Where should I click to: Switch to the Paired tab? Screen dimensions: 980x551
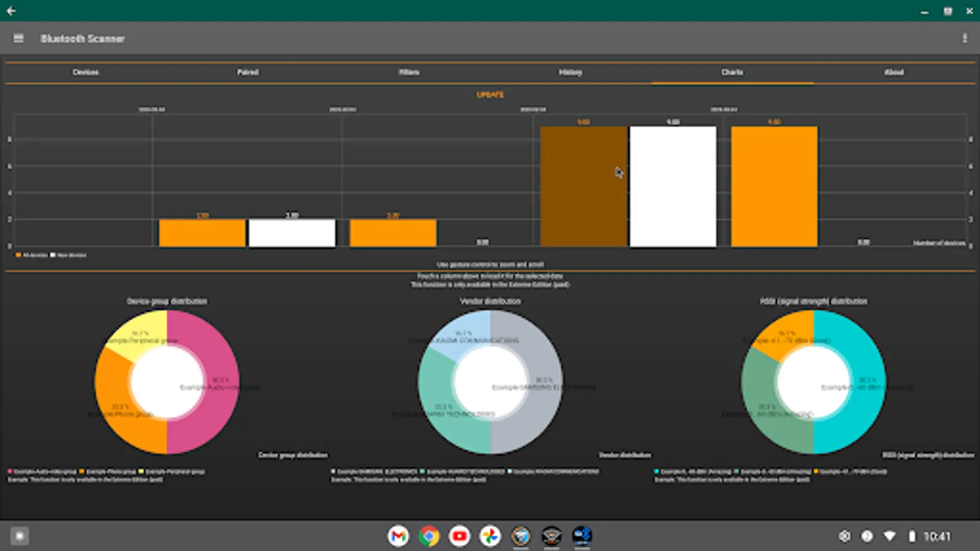[x=247, y=72]
